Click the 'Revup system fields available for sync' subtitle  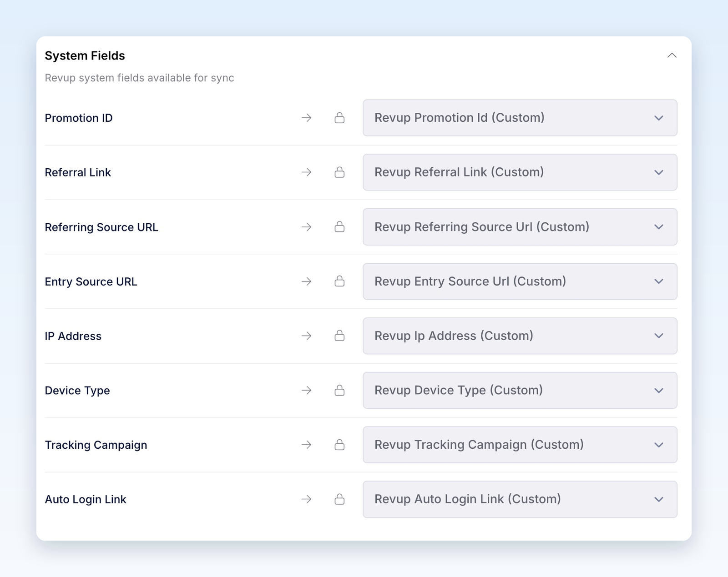coord(139,78)
